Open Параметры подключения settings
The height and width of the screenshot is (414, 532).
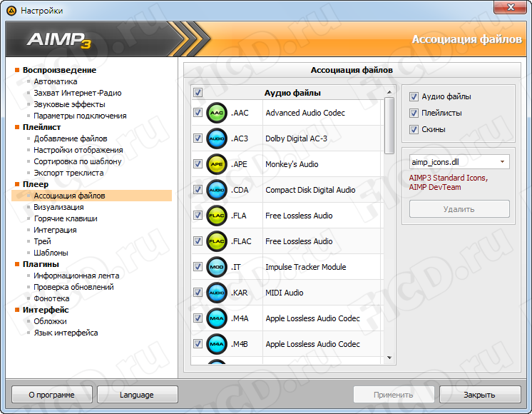(80, 116)
